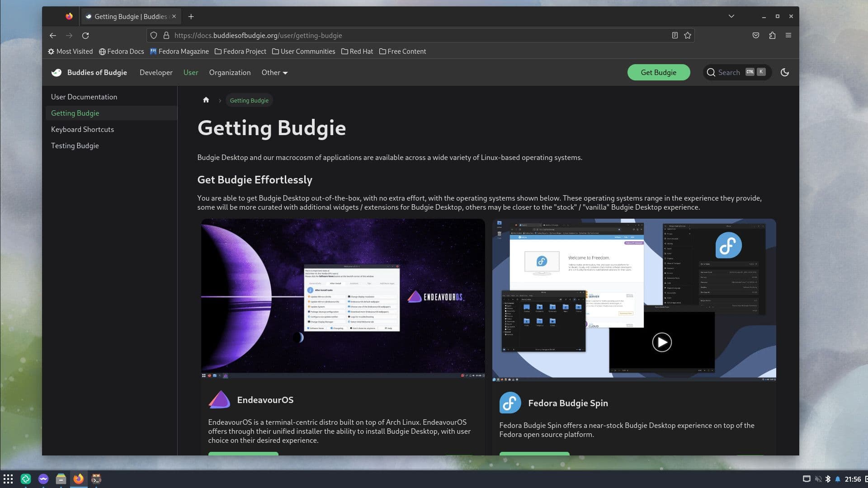Viewport: 868px width, 488px height.
Task: Open the Most Visited bookmark
Action: [x=70, y=52]
